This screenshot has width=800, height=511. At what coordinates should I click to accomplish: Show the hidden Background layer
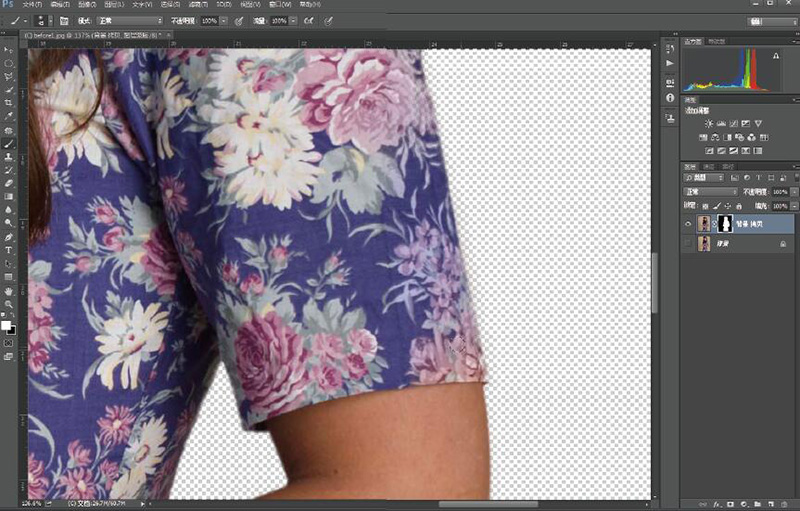(x=688, y=243)
